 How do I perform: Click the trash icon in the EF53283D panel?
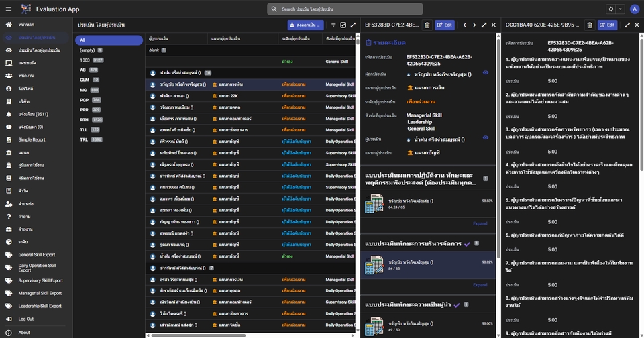click(x=427, y=25)
